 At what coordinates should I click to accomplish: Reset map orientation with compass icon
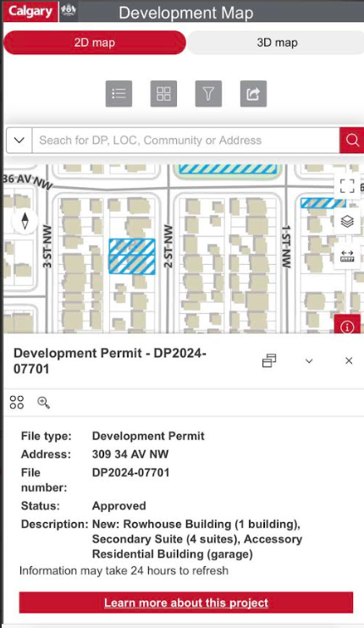pos(25,221)
